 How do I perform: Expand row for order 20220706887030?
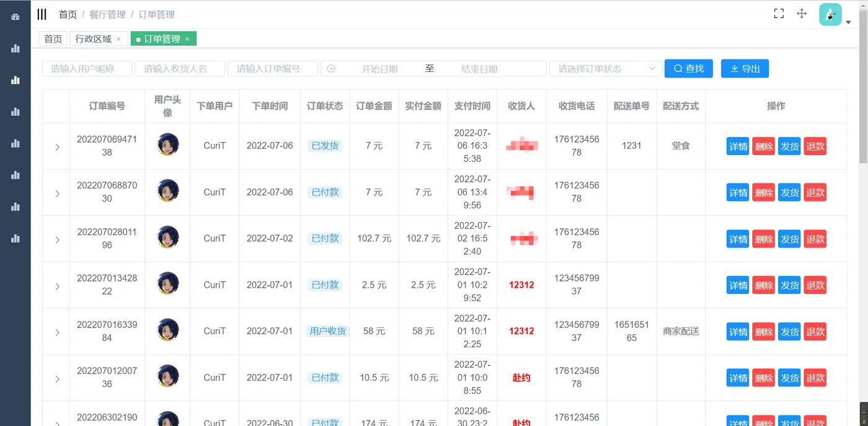click(x=57, y=193)
